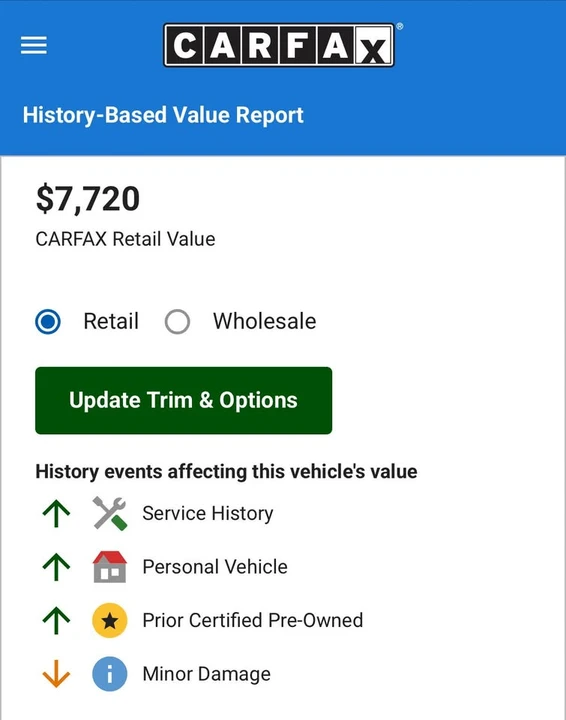Image resolution: width=566 pixels, height=720 pixels.
Task: Click the orange down arrow beside Minor Damage
Action: 56,674
